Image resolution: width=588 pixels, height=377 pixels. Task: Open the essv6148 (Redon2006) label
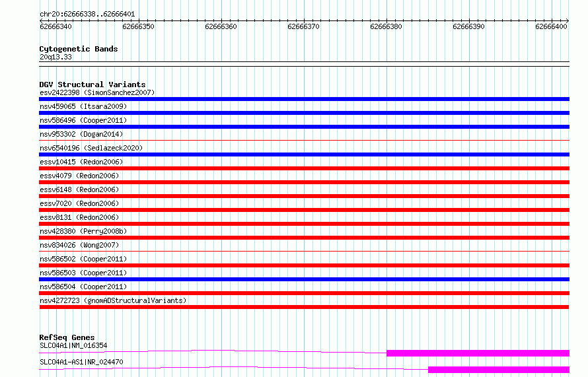(x=79, y=189)
